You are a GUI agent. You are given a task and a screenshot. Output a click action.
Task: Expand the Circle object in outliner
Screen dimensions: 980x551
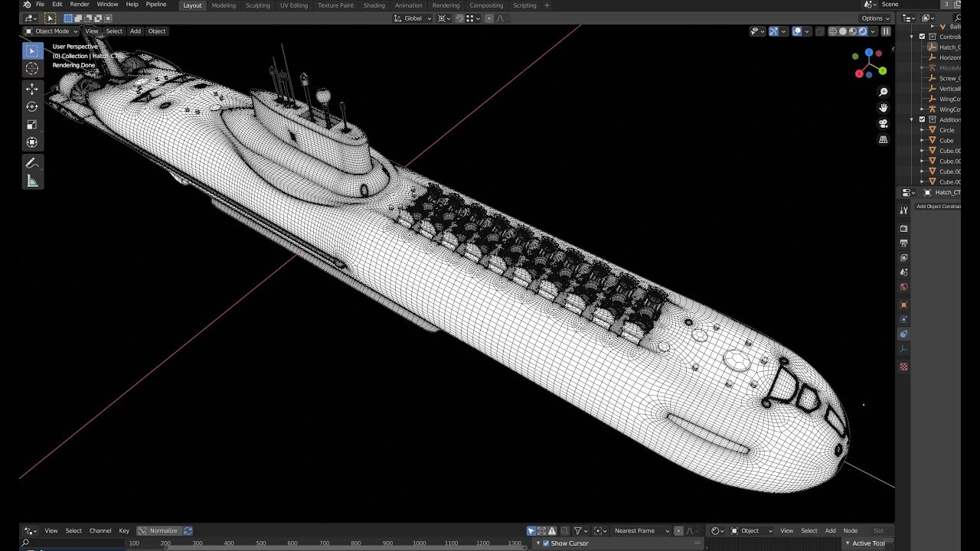(922, 130)
